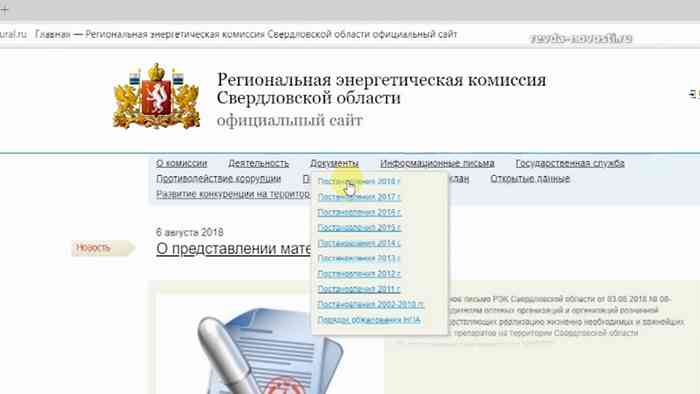The height and width of the screenshot is (394, 700).
Task: Select 'Постановления 2017 г.' in dropdown
Action: [359, 197]
